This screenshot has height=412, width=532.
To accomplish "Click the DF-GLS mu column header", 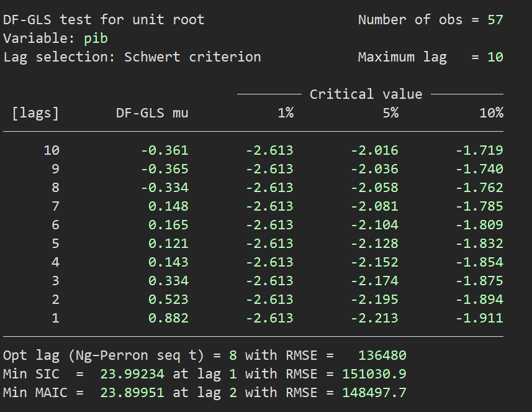I will (152, 113).
